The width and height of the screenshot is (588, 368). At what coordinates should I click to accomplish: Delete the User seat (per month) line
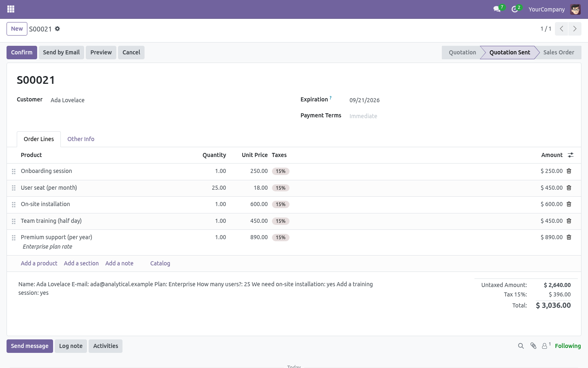pos(569,188)
